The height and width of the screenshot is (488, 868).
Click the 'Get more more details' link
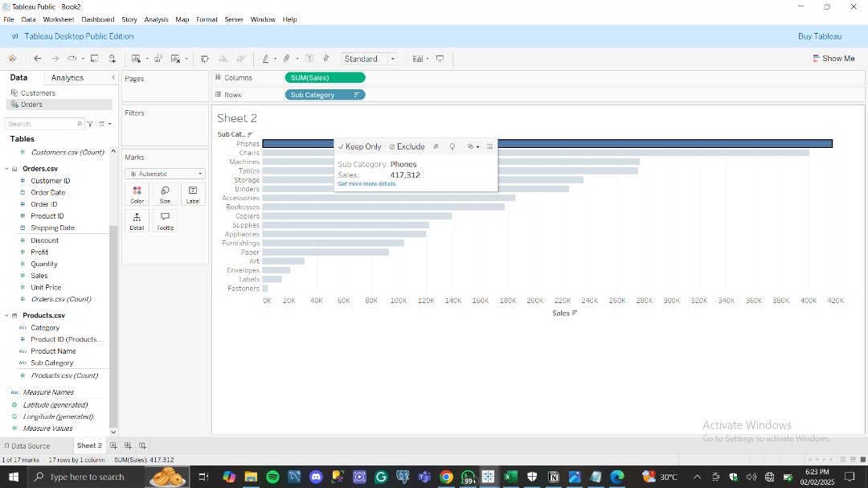click(x=366, y=184)
